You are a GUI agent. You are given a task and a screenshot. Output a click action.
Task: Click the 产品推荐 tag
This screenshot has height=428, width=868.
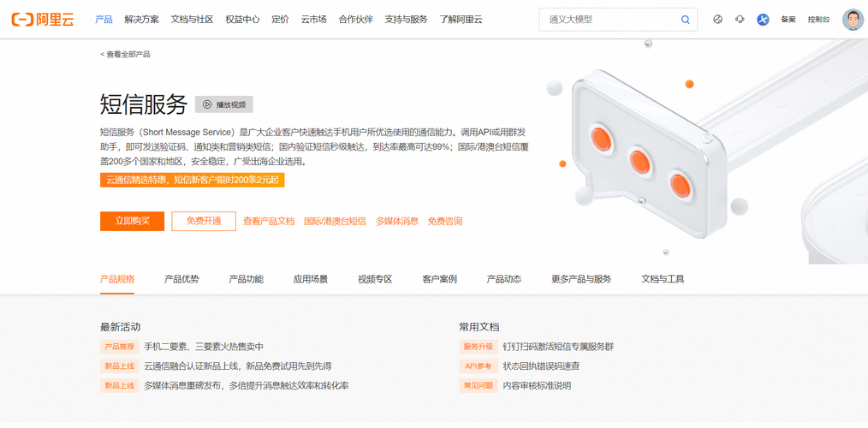click(x=120, y=347)
